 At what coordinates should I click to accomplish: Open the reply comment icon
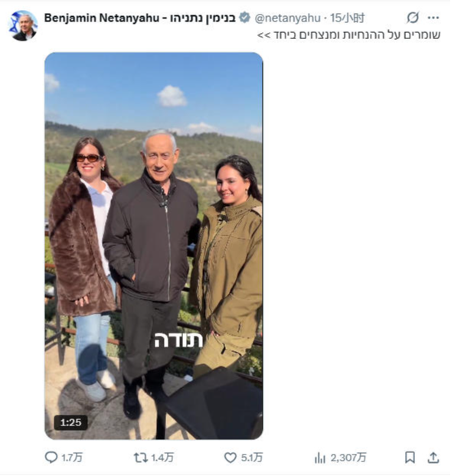click(51, 457)
